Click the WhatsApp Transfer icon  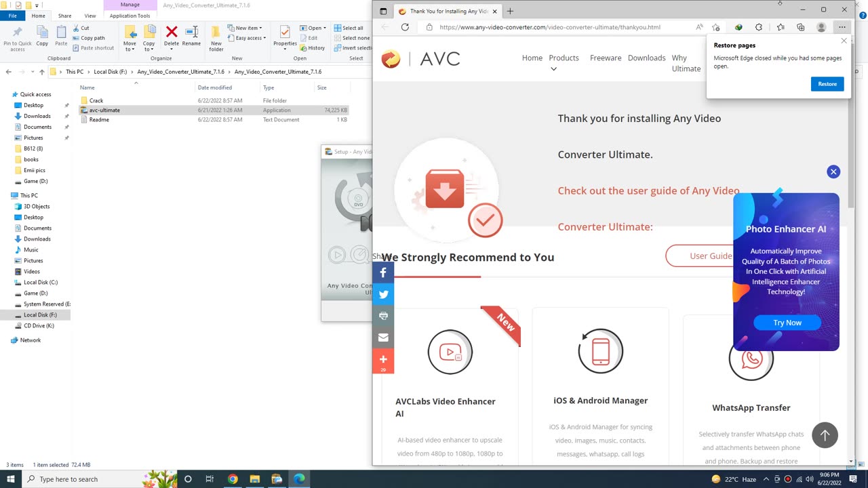click(x=751, y=359)
